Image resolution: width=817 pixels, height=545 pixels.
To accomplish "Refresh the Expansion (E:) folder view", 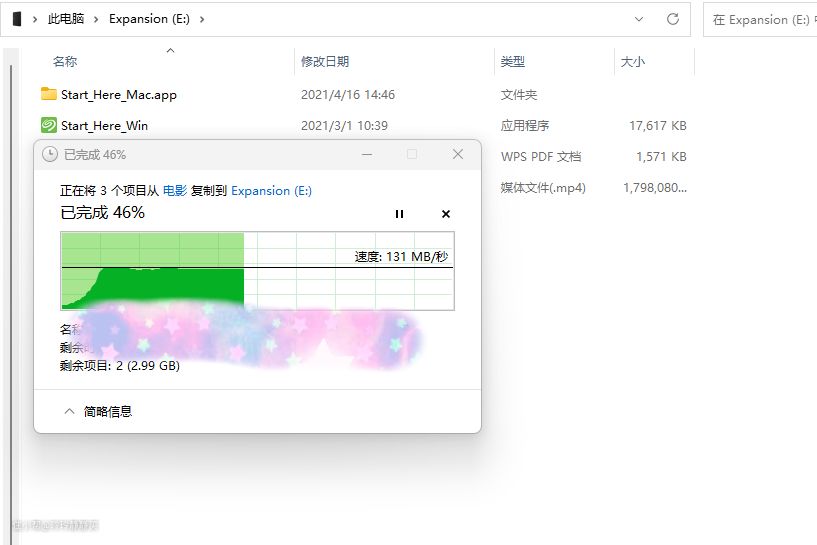I will [x=672, y=19].
